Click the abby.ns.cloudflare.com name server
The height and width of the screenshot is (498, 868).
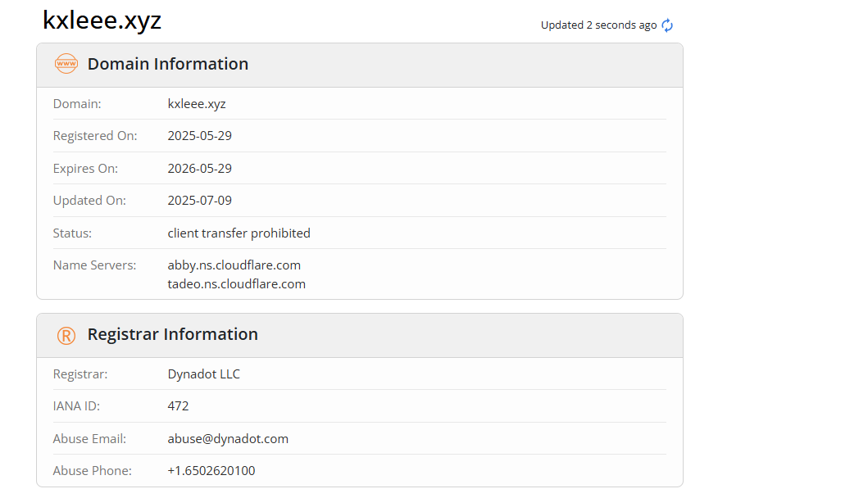pos(234,265)
